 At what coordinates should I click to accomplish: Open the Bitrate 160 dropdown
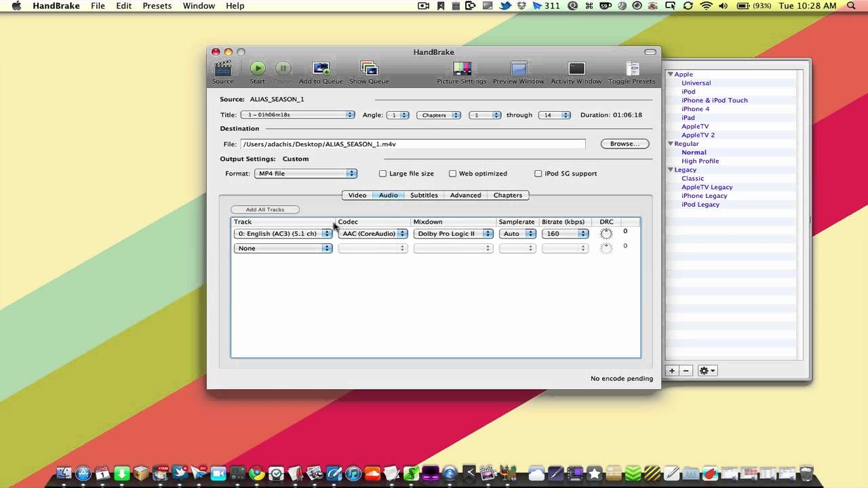[x=565, y=234]
